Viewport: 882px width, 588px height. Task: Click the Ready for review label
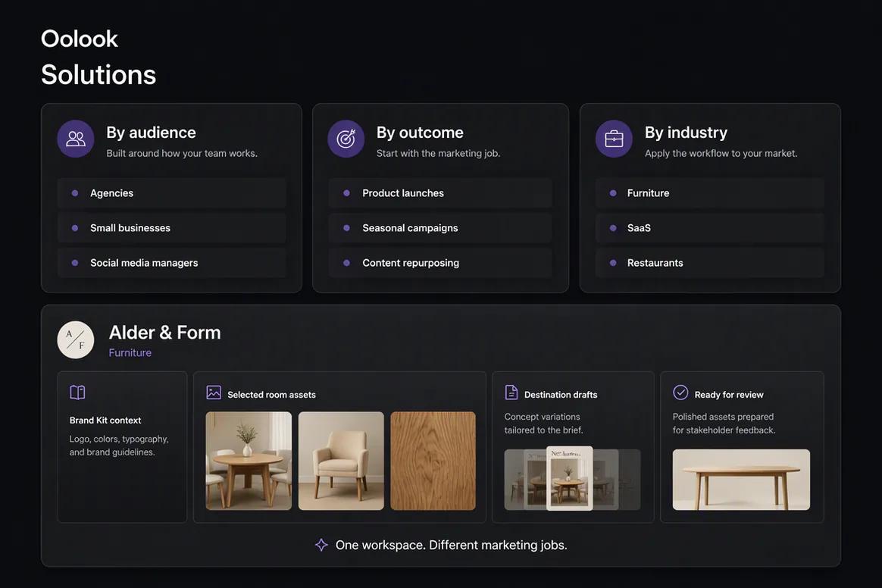tap(729, 395)
